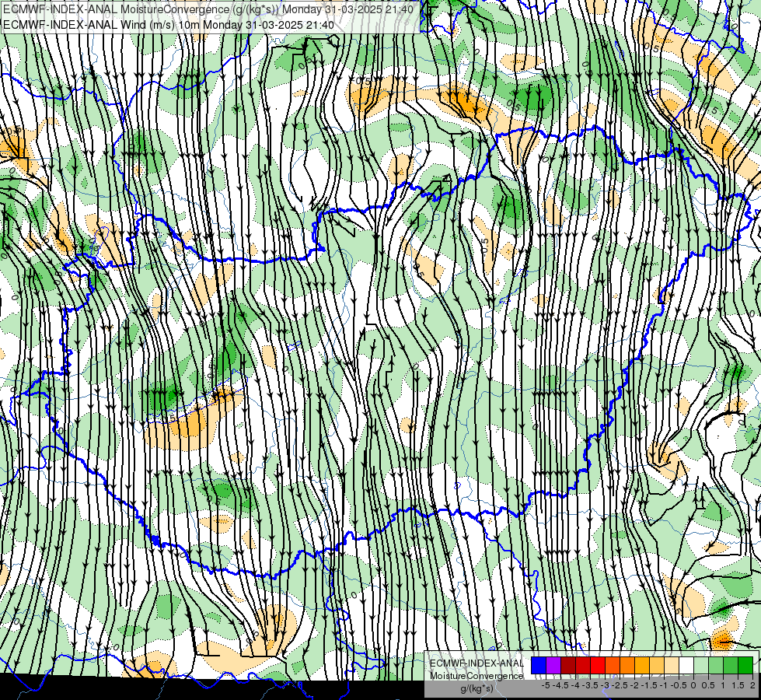The image size is (761, 700).
Task: Click the -2.5 tick label on the legend
Action: point(620,685)
